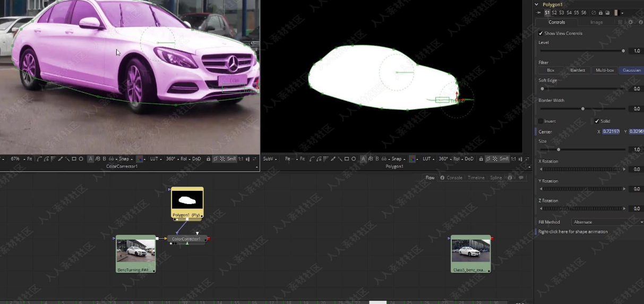Uncheck Show View Controls checkbox
Viewport: 644px width, 304px height.
(x=541, y=33)
